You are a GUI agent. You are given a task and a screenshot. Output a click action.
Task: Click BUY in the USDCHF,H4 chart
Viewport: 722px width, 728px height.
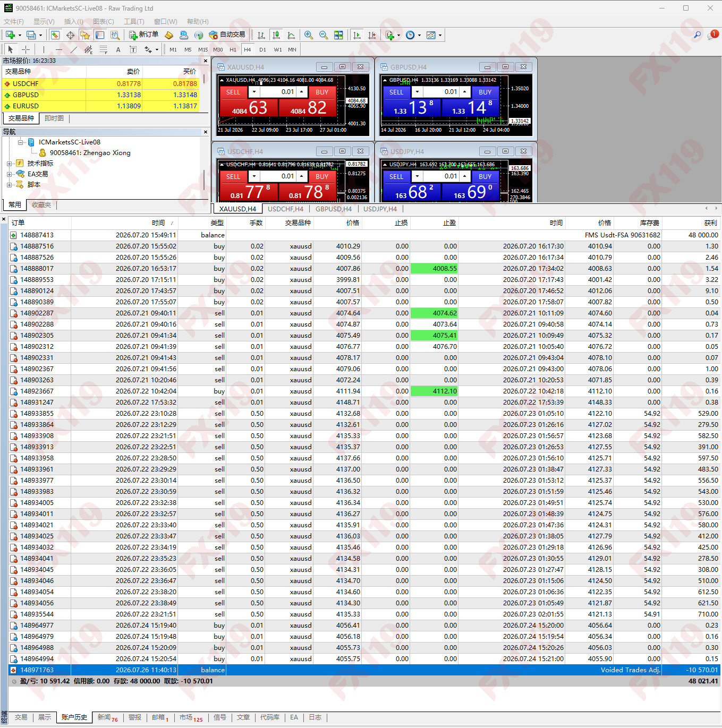tap(322, 177)
